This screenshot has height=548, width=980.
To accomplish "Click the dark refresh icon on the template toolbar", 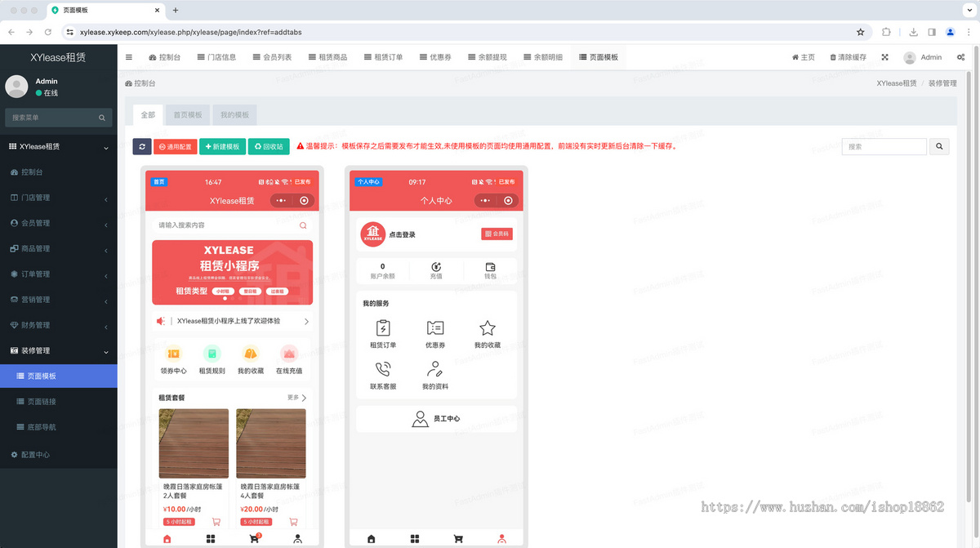I will [x=142, y=146].
